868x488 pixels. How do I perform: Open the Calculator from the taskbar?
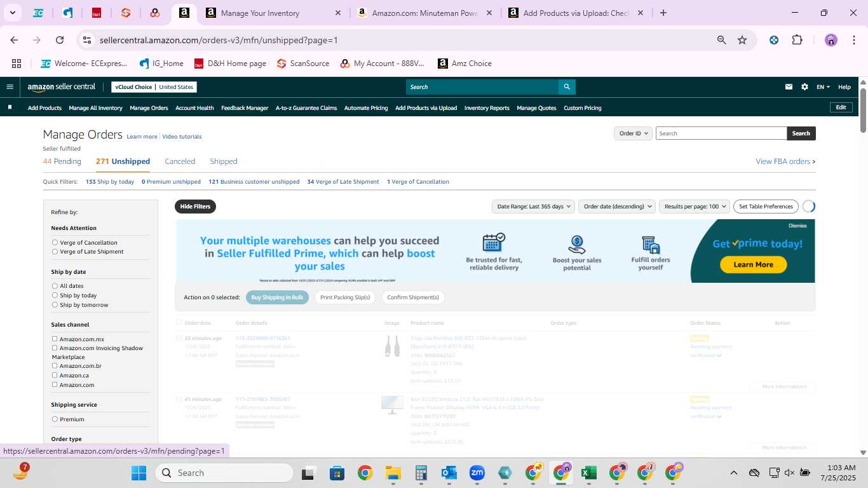[421, 473]
